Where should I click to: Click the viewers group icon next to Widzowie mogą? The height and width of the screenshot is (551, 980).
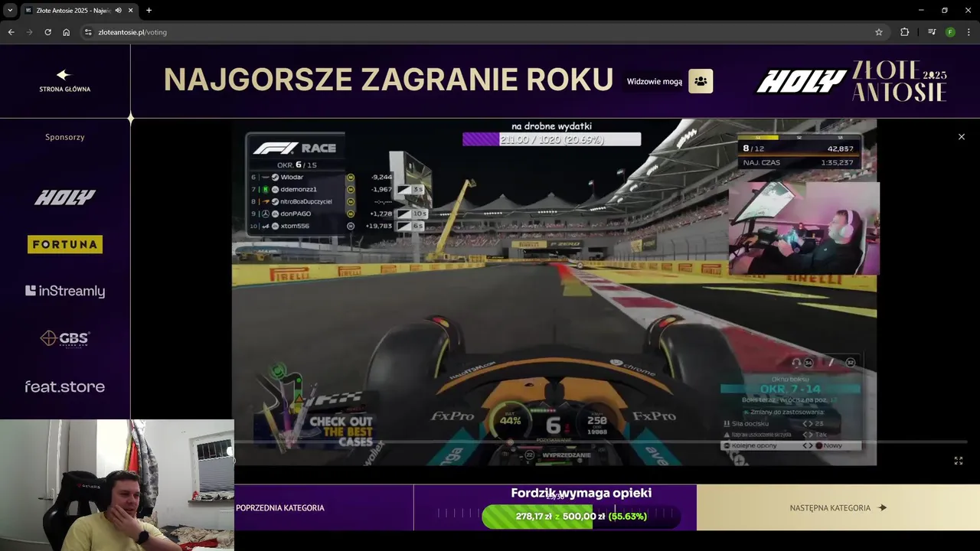[701, 81]
